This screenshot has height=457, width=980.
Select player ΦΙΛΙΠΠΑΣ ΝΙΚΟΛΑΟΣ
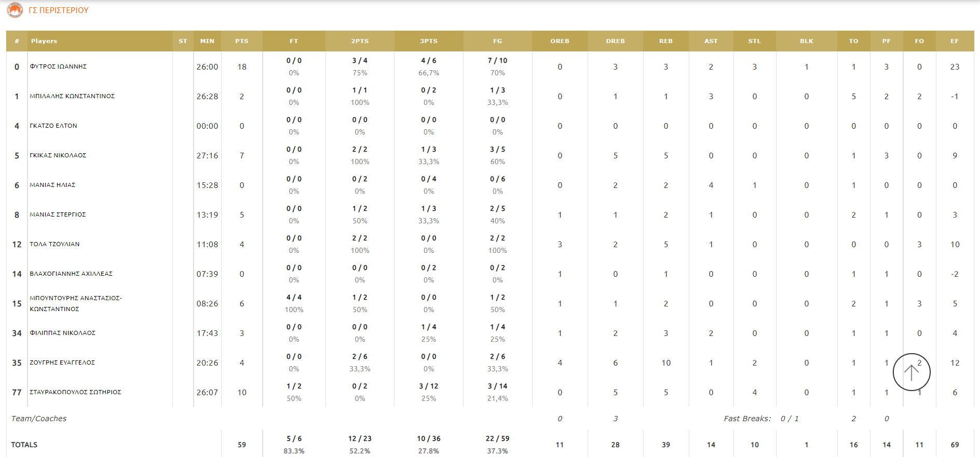(63, 333)
